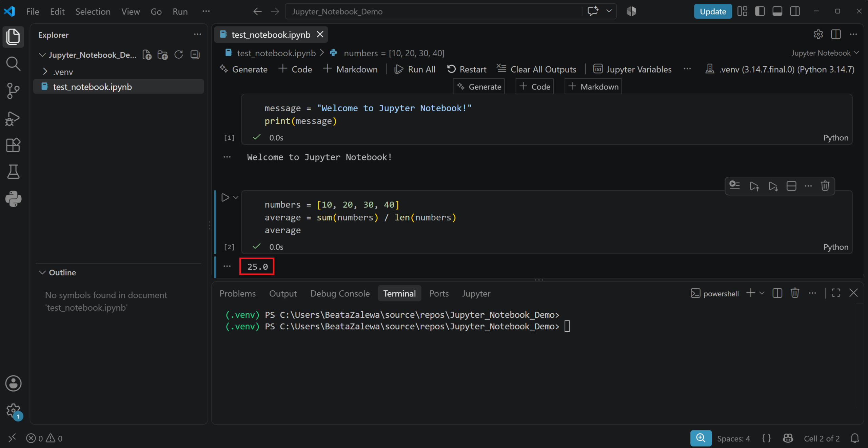Switch to the Ports panel tab
The width and height of the screenshot is (868, 448).
point(439,293)
